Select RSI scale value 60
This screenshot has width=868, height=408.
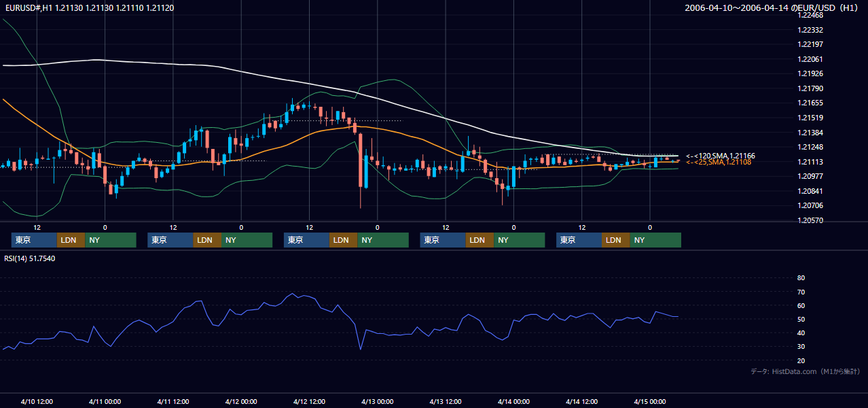(x=801, y=305)
